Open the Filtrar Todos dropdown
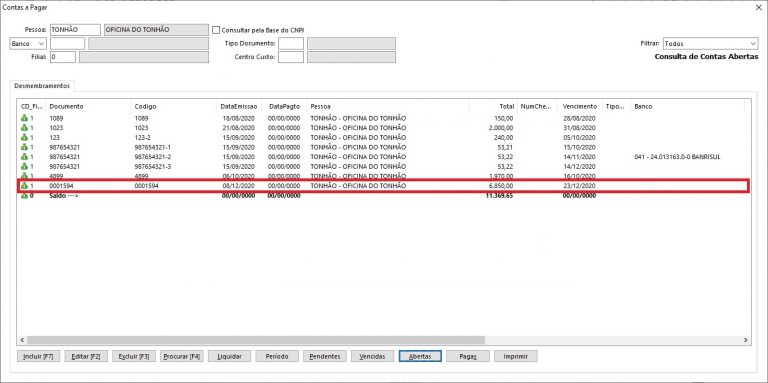The height and width of the screenshot is (383, 768). (x=710, y=44)
